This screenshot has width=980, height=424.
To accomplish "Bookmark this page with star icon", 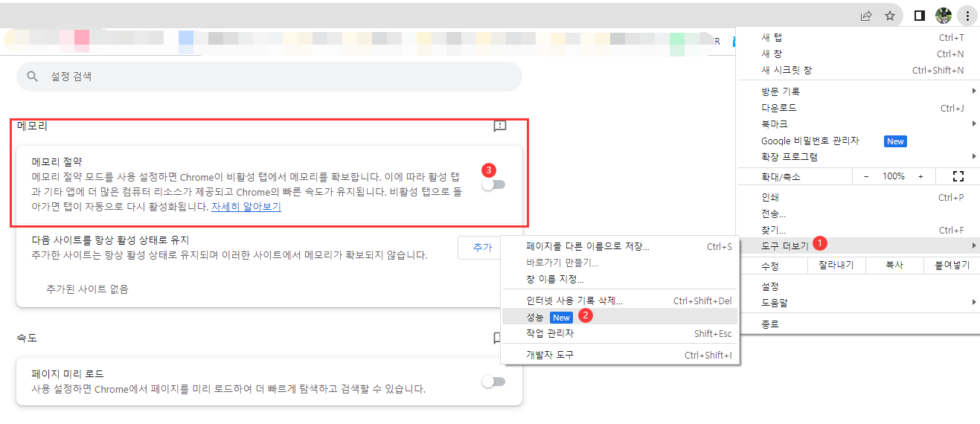I will pyautogui.click(x=889, y=16).
